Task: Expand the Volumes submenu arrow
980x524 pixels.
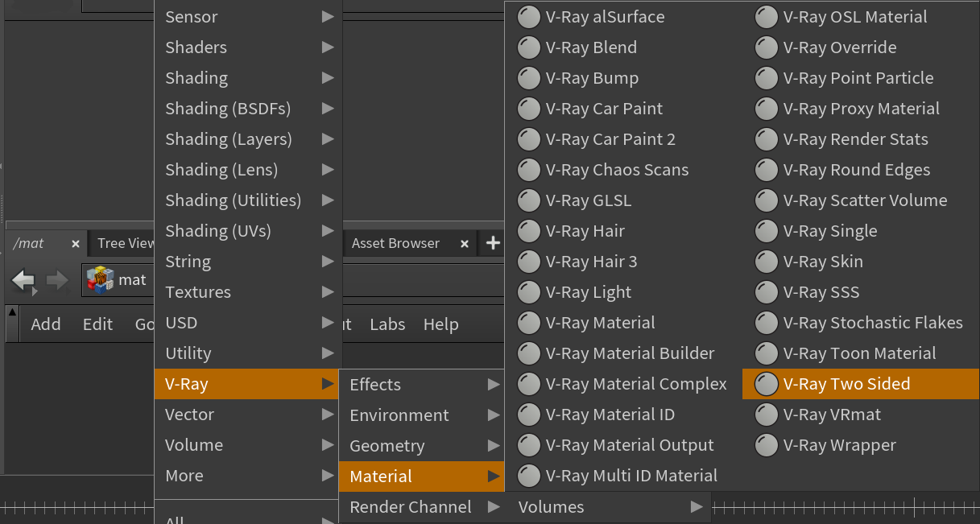Action: pos(697,507)
